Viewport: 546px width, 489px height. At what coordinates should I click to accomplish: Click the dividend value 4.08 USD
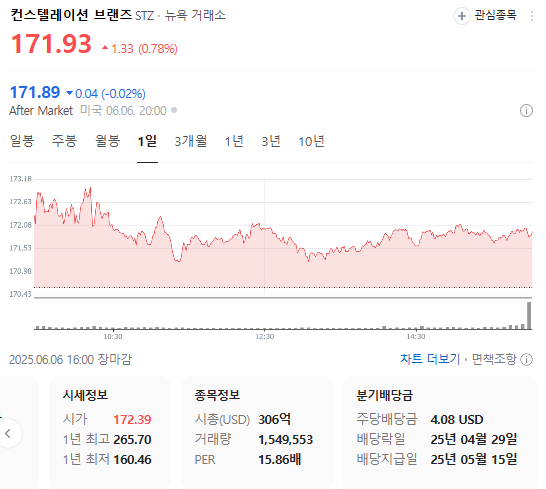[457, 419]
